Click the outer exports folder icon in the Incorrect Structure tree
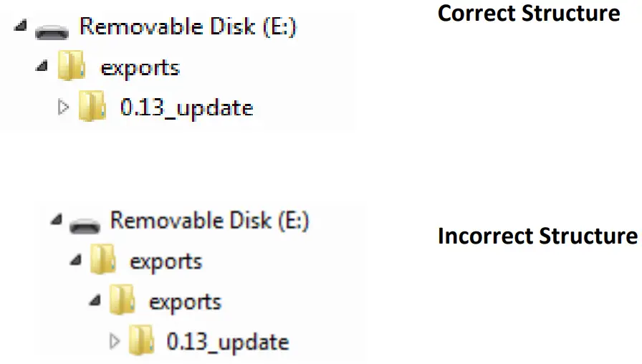Viewport: 642px width, 364px height. pyautogui.click(x=103, y=262)
